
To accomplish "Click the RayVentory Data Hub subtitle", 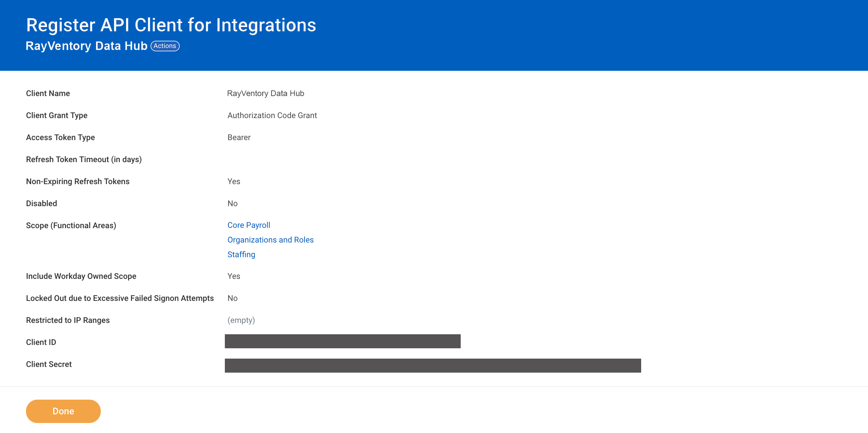I will tap(87, 45).
